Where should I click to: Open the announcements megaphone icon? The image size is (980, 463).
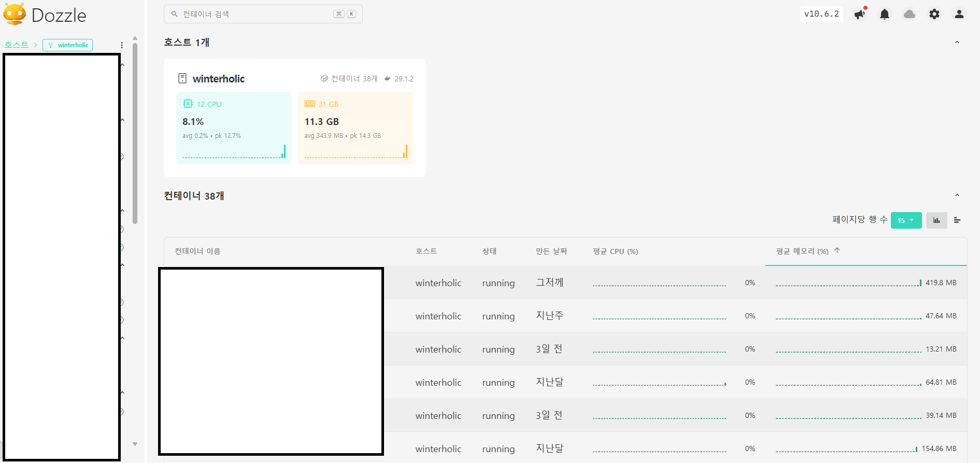[x=860, y=14]
